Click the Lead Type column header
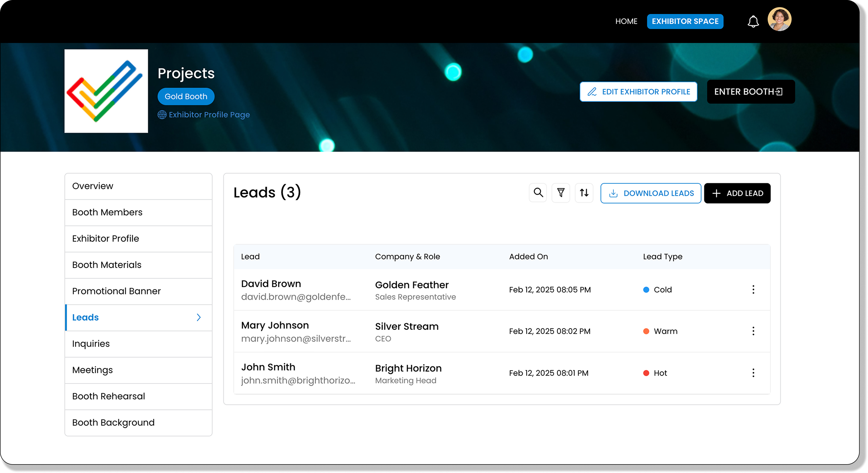Image resolution: width=868 pixels, height=473 pixels. [x=662, y=257]
